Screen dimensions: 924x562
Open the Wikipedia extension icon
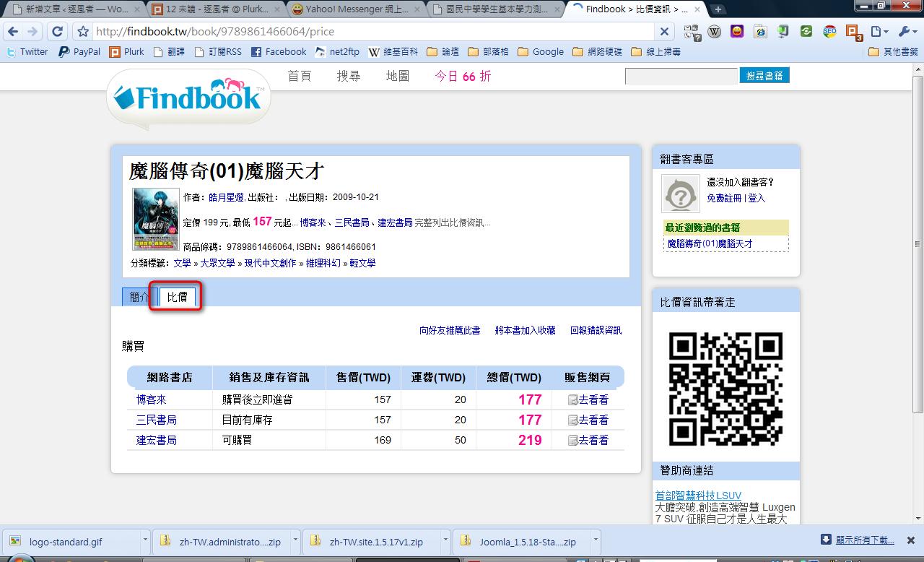click(x=714, y=32)
